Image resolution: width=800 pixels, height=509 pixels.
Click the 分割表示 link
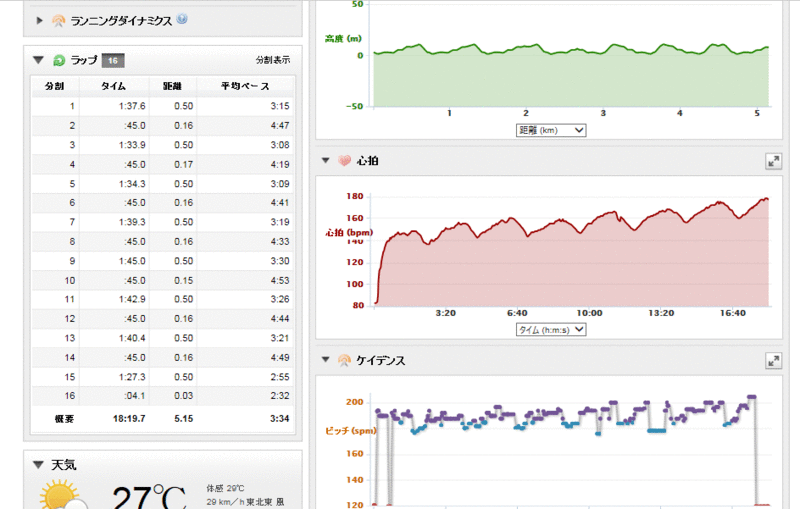click(x=272, y=60)
